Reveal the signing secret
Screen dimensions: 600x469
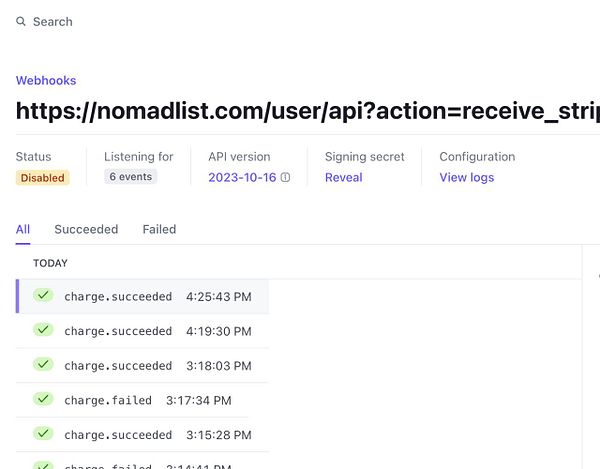pyautogui.click(x=343, y=177)
